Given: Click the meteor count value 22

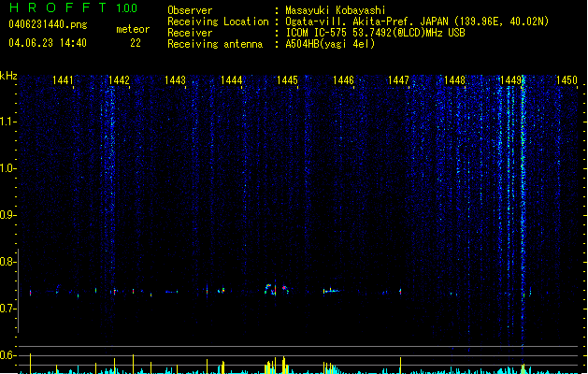Looking at the screenshot, I should pyautogui.click(x=136, y=43).
